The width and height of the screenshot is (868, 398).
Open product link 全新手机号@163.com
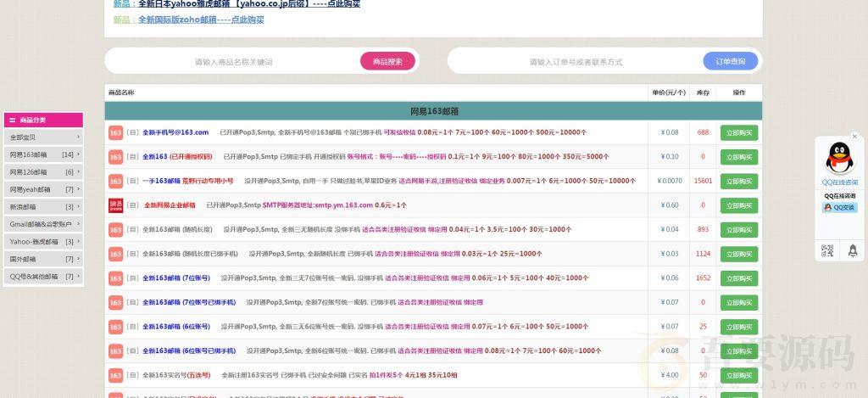[175, 132]
